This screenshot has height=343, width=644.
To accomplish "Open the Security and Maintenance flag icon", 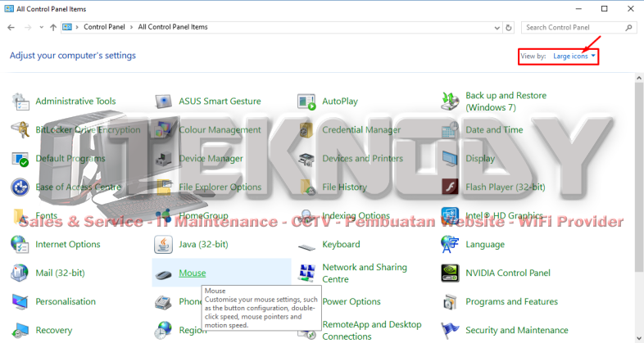I will (450, 330).
